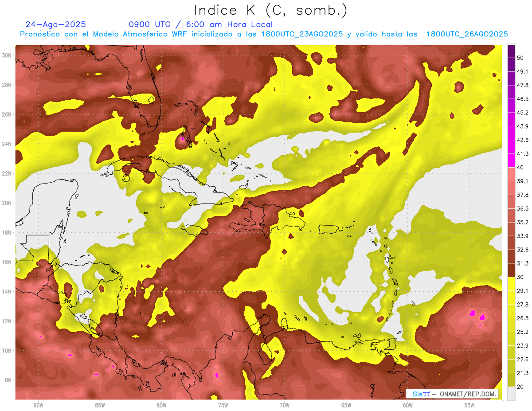532x411 pixels.
Task: Click the title "Indice K (C, somb.)"
Action: pyautogui.click(x=271, y=10)
